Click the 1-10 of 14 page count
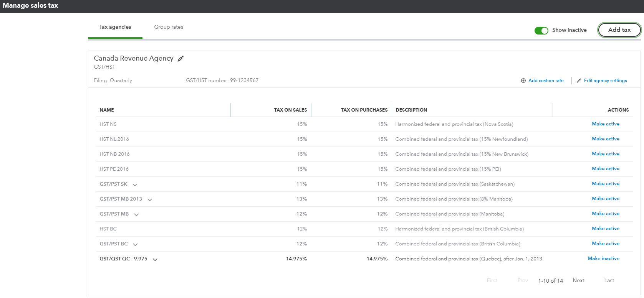 [550, 281]
